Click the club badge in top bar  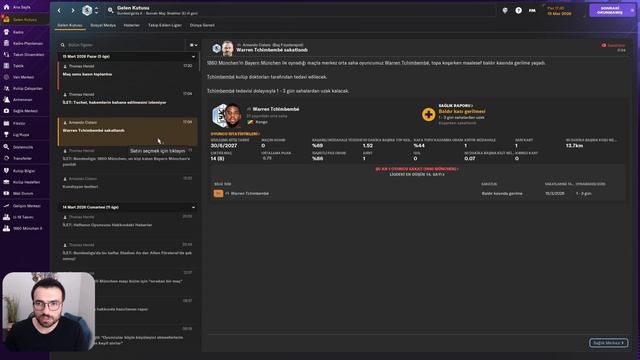87,10
